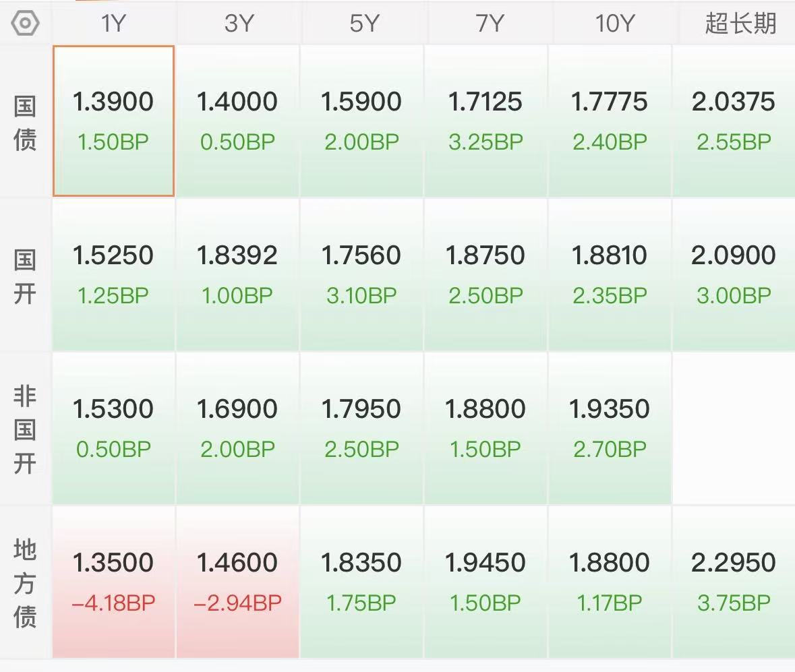Select the 1Y column header
Image resolution: width=795 pixels, height=672 pixels.
pyautogui.click(x=113, y=24)
